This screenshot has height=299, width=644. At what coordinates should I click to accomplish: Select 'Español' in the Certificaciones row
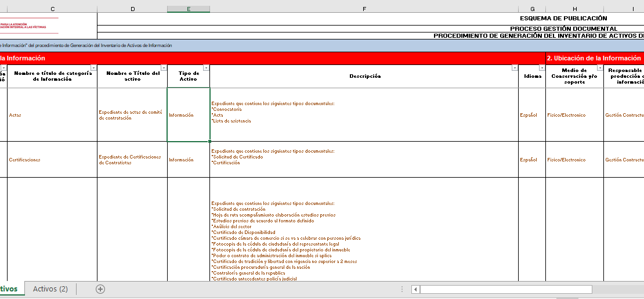(532, 160)
